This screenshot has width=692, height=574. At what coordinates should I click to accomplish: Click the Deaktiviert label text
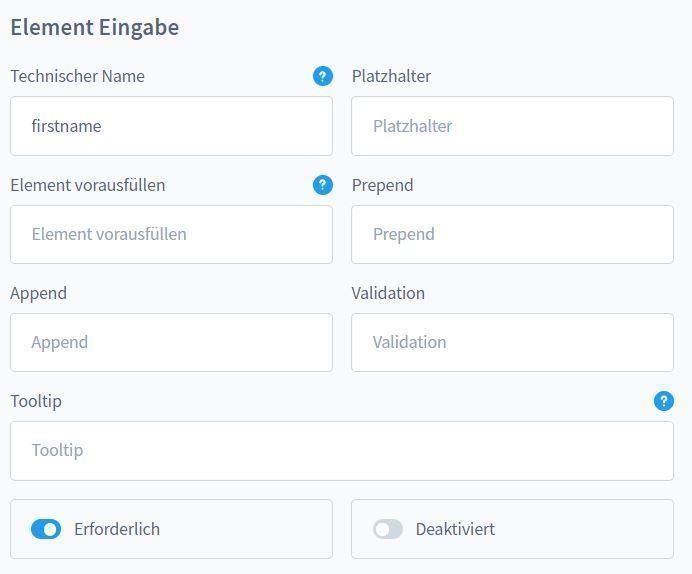click(455, 529)
